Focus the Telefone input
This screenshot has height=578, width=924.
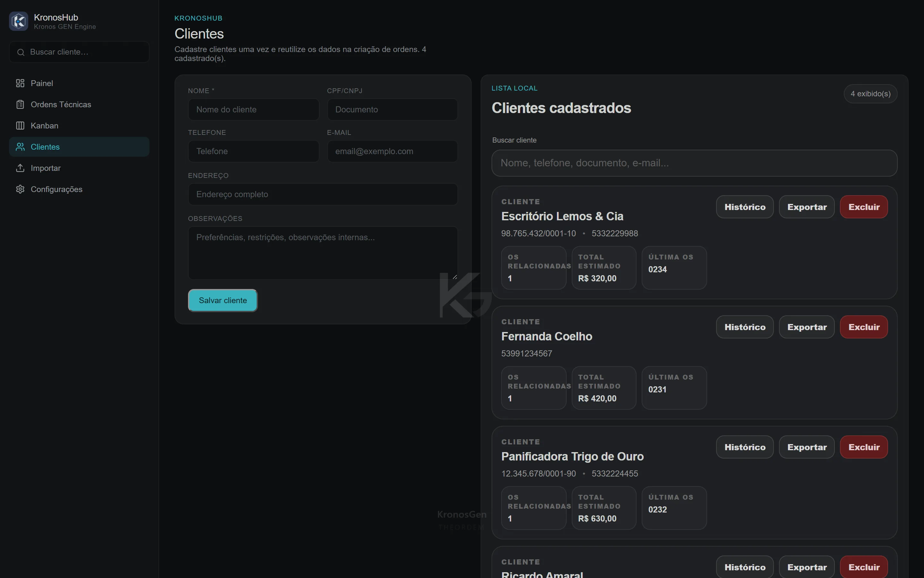pos(253,151)
